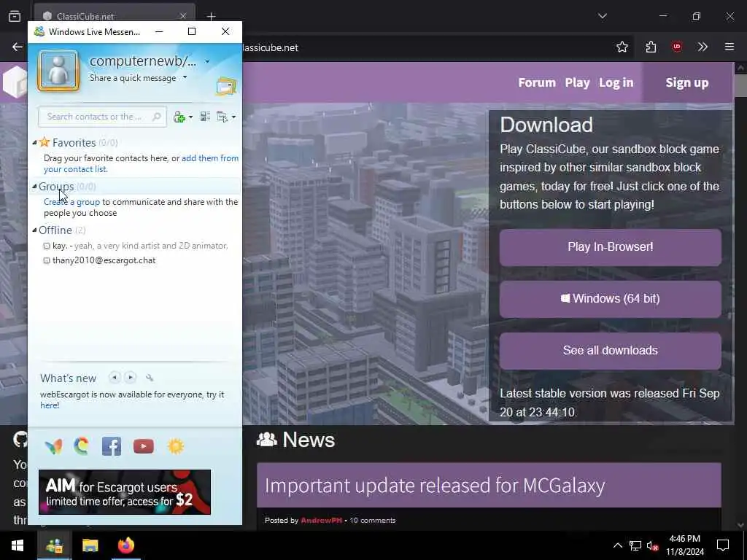Open the Facebook icon in Messenger
The width and height of the screenshot is (747, 560).
(112, 446)
